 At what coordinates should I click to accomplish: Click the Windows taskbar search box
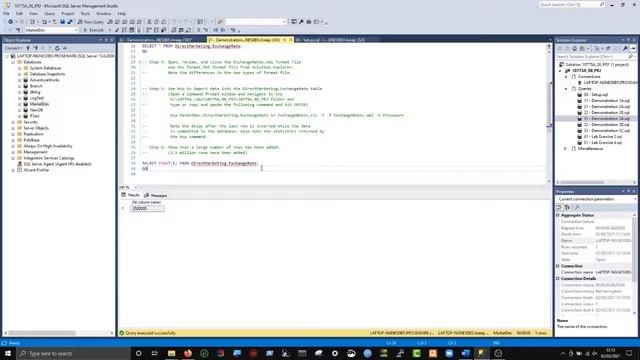(x=73, y=353)
